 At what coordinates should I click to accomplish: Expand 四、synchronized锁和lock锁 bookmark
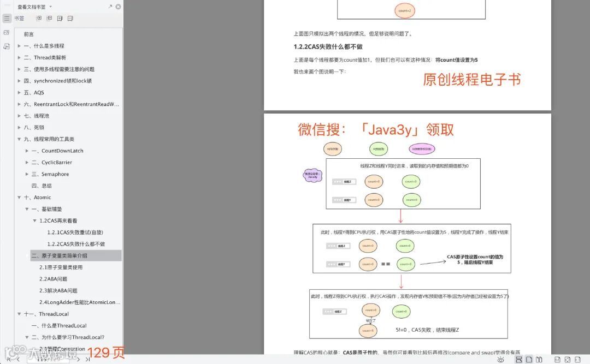19,81
